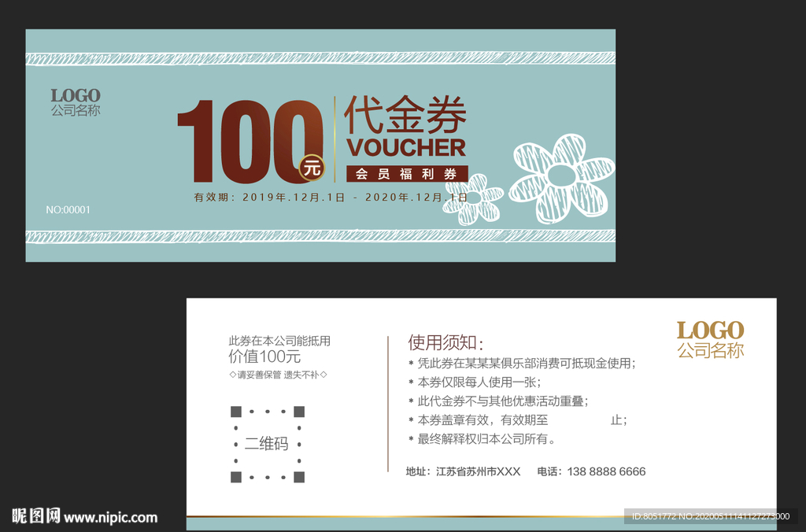Click the small white sketched flower
The width and height of the screenshot is (806, 532).
(473, 199)
